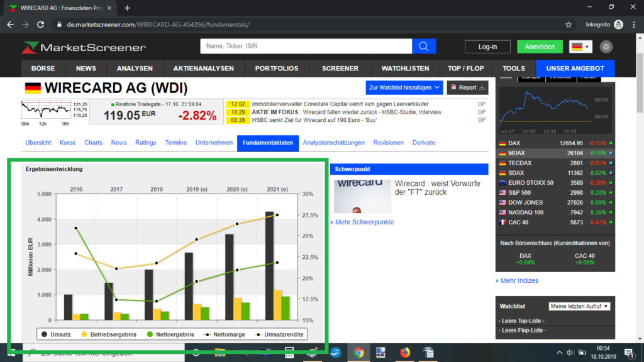Open the TOP / FLOP navigation menu

(x=466, y=69)
